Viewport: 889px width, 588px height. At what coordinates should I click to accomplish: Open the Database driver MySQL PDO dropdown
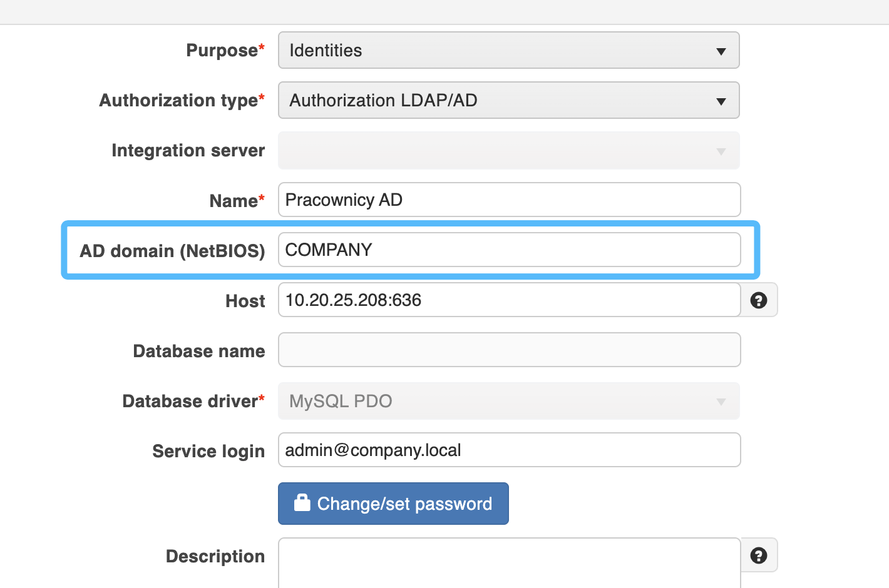508,401
